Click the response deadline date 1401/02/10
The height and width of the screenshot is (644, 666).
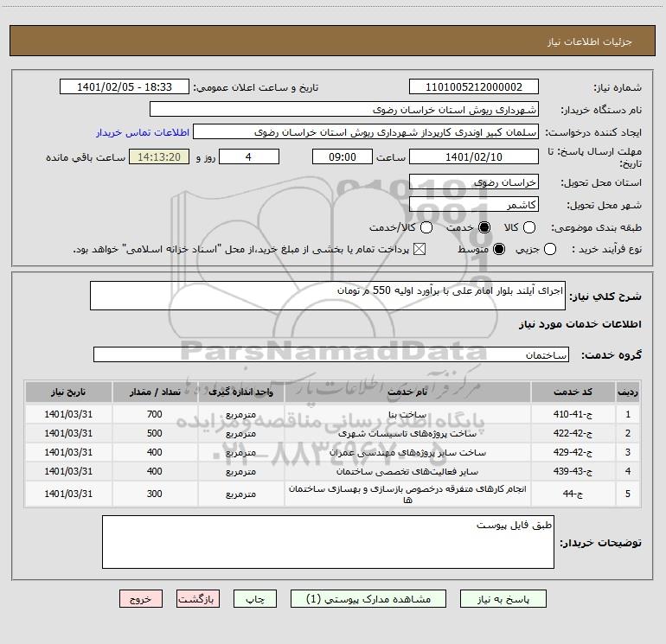(474, 156)
